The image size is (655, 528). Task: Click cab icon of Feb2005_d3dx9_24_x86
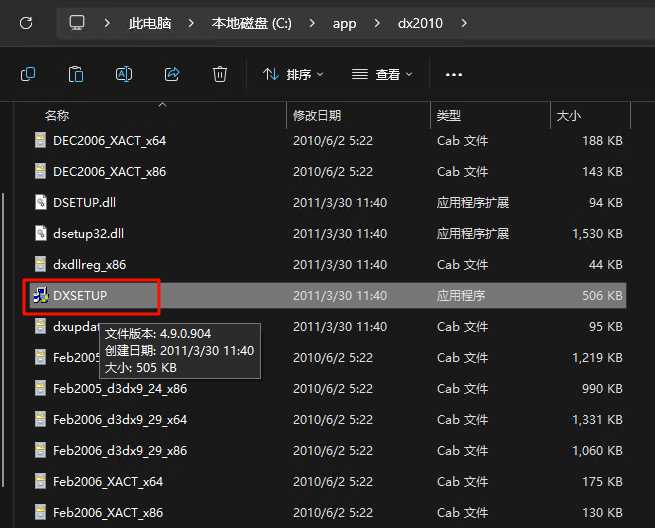(41, 388)
